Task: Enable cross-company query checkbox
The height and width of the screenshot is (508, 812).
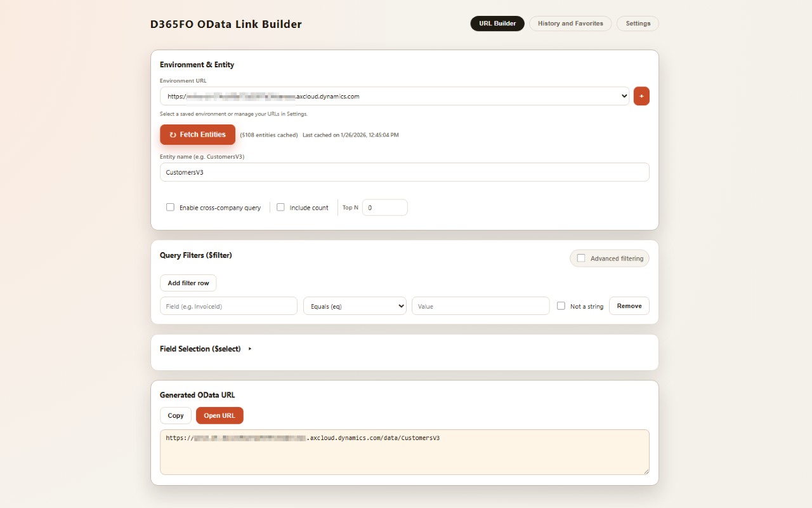Action: (170, 207)
